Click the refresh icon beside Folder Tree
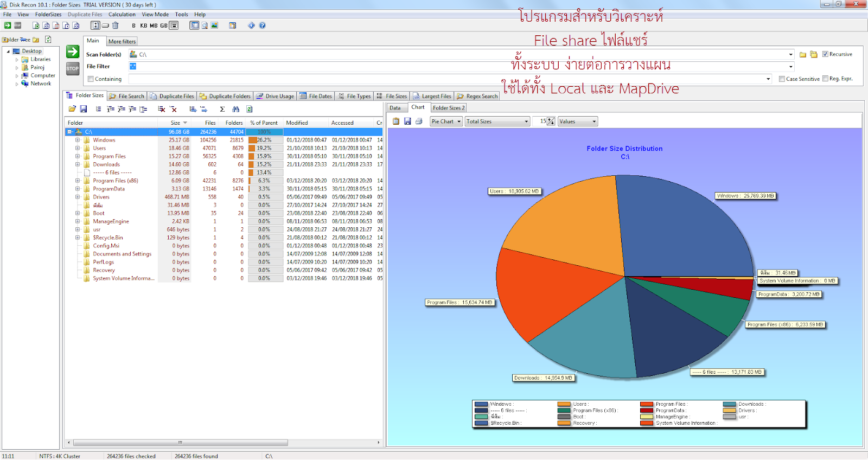Image resolution: width=868 pixels, height=460 pixels. coord(48,40)
